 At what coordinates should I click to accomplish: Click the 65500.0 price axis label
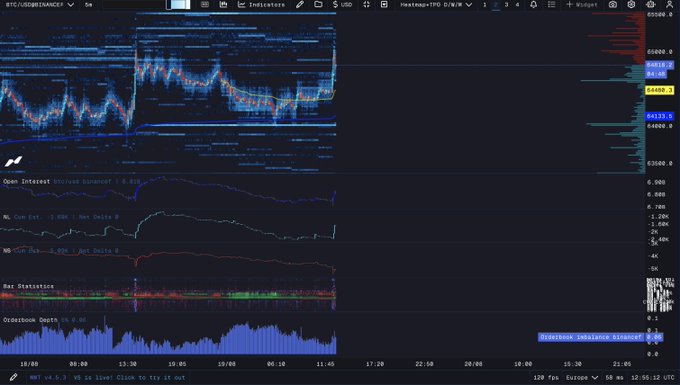659,14
